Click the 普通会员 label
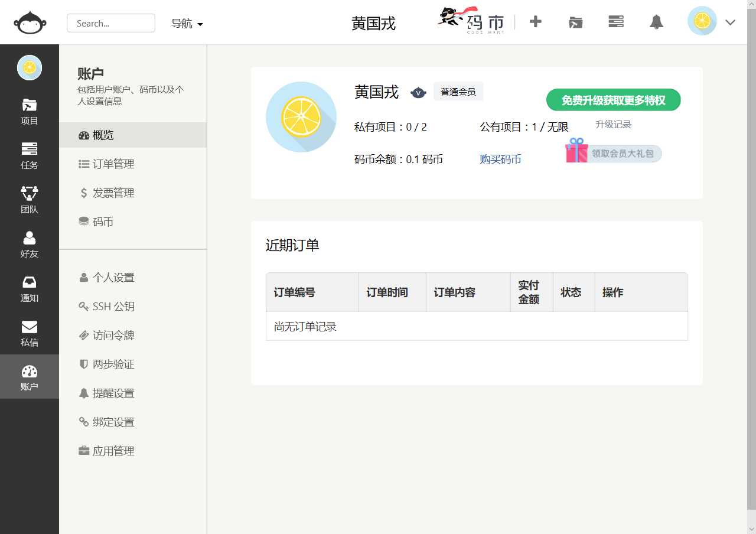This screenshot has height=534, width=756. click(x=458, y=92)
